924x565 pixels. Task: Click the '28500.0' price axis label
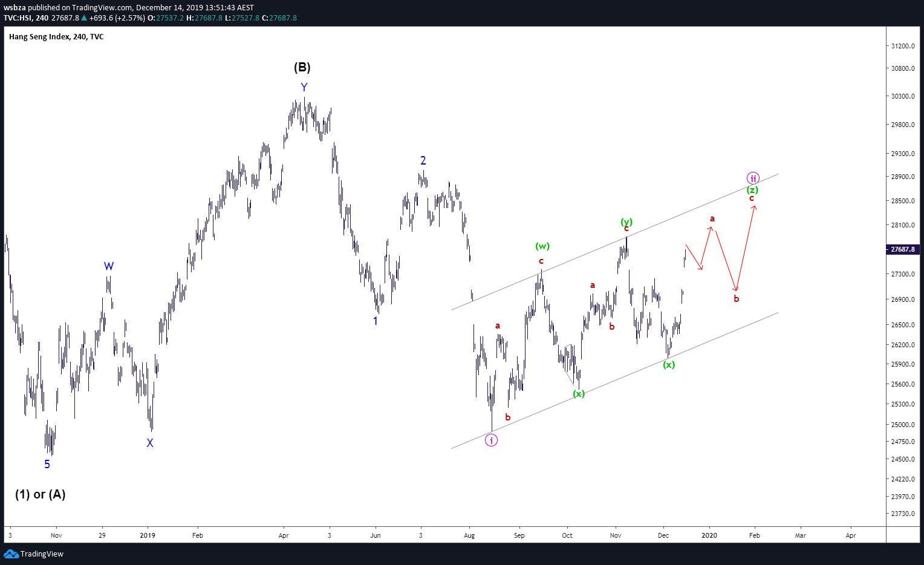pyautogui.click(x=903, y=201)
